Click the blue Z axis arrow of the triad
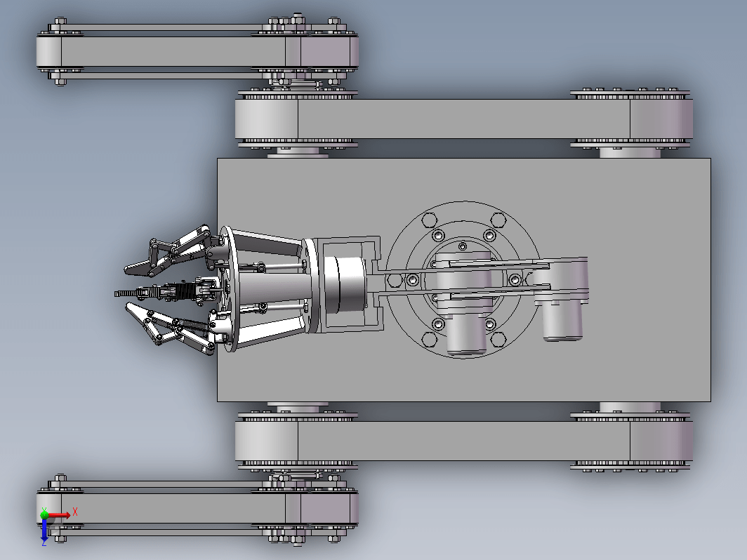 coord(44,530)
